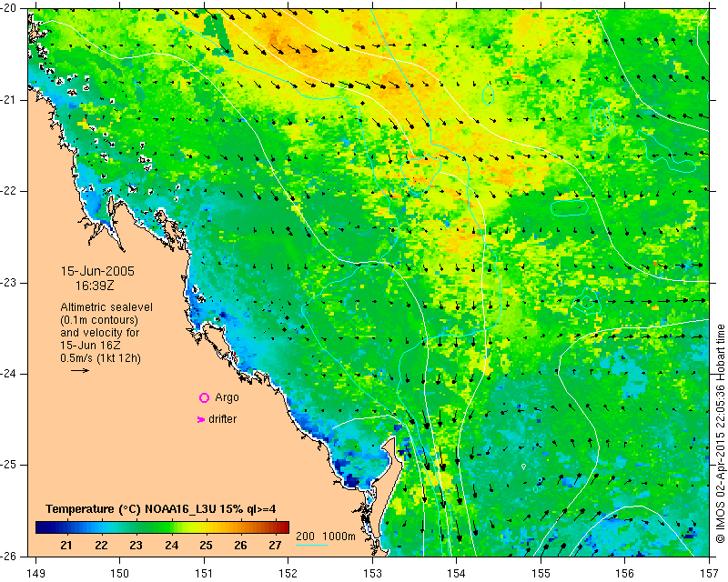Viewport: 728px width, 582px height.
Task: Click latitude axis label '-24'
Action: coord(9,374)
